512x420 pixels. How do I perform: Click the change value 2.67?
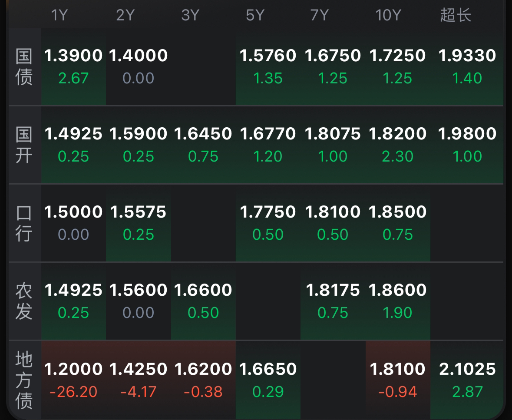pos(73,78)
